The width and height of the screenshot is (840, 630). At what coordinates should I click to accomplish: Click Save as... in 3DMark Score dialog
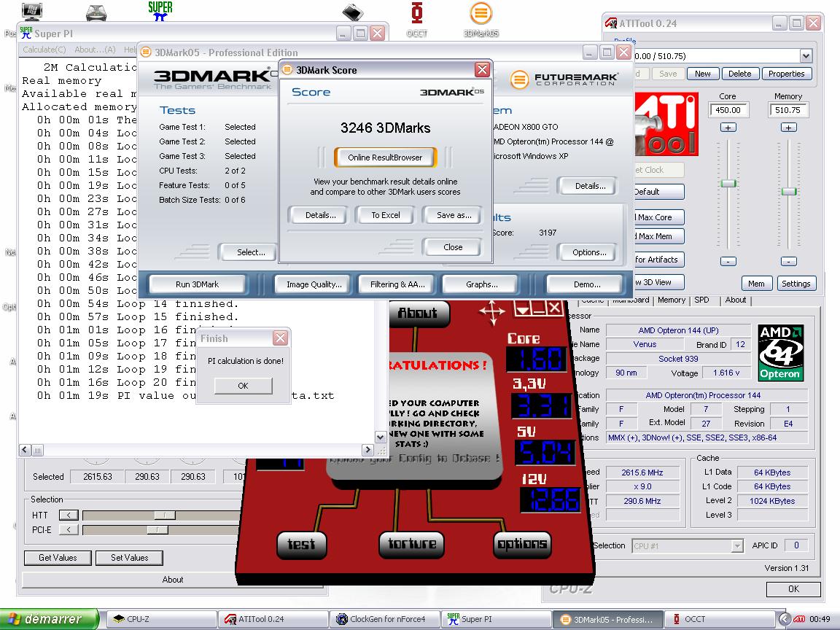[x=454, y=215]
